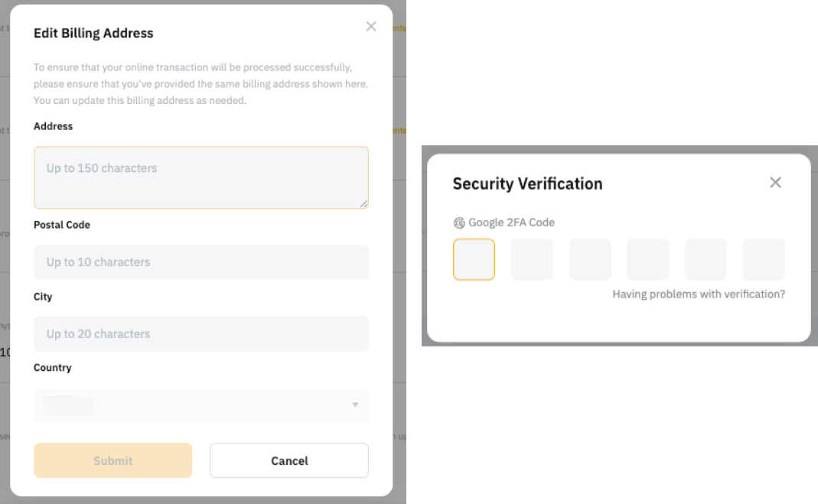Close the Edit Billing Address dialog
Image resolution: width=818 pixels, height=504 pixels.
[371, 27]
